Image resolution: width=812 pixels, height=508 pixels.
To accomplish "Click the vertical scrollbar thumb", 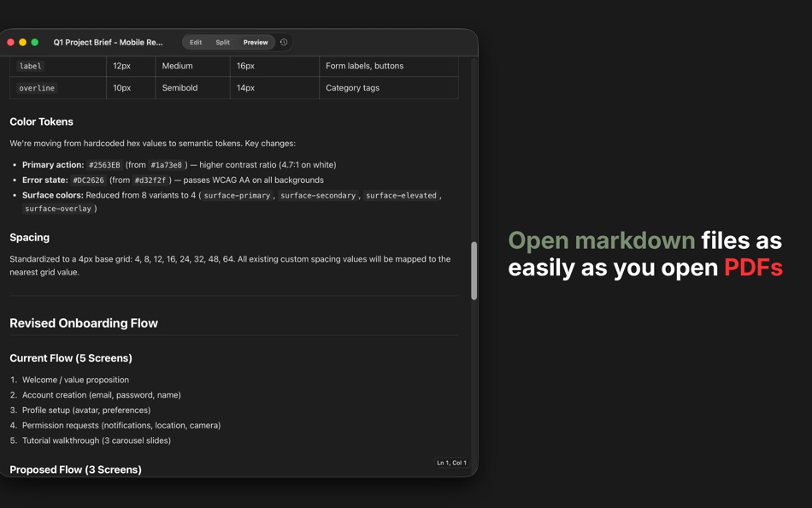I will click(x=474, y=270).
